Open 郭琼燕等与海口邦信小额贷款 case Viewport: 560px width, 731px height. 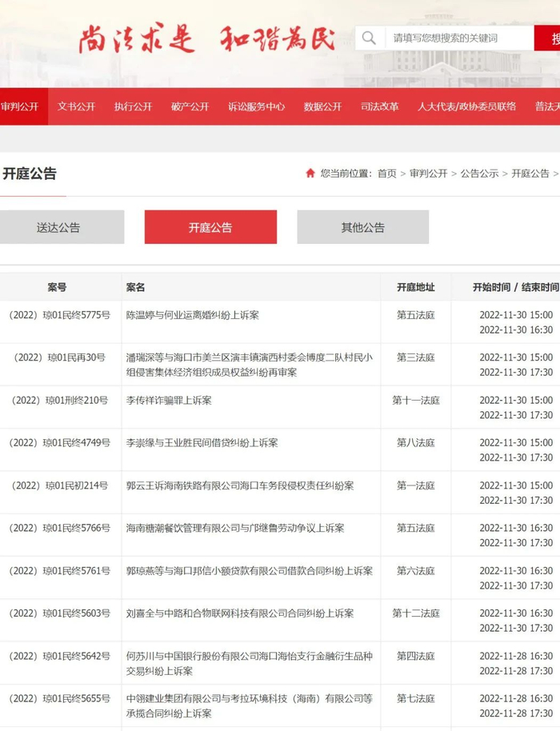pyautogui.click(x=250, y=571)
